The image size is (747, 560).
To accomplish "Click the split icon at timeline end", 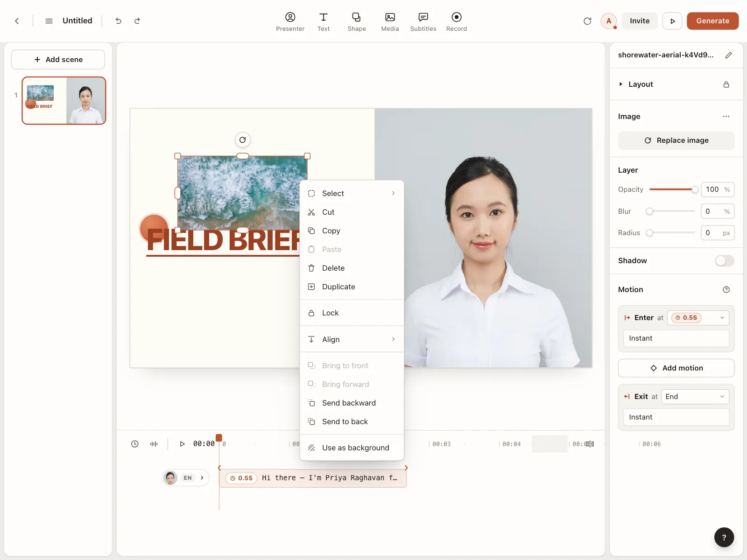I will click(590, 444).
